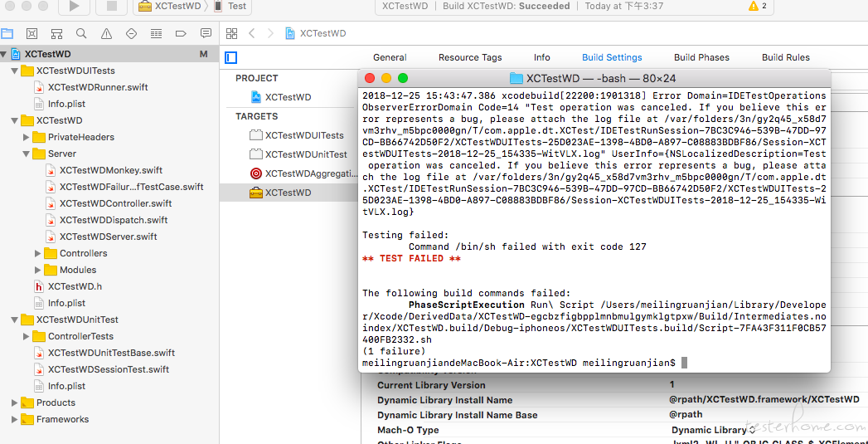Image resolution: width=868 pixels, height=444 pixels.
Task: Switch to the Resource Tags tab
Action: tap(470, 57)
